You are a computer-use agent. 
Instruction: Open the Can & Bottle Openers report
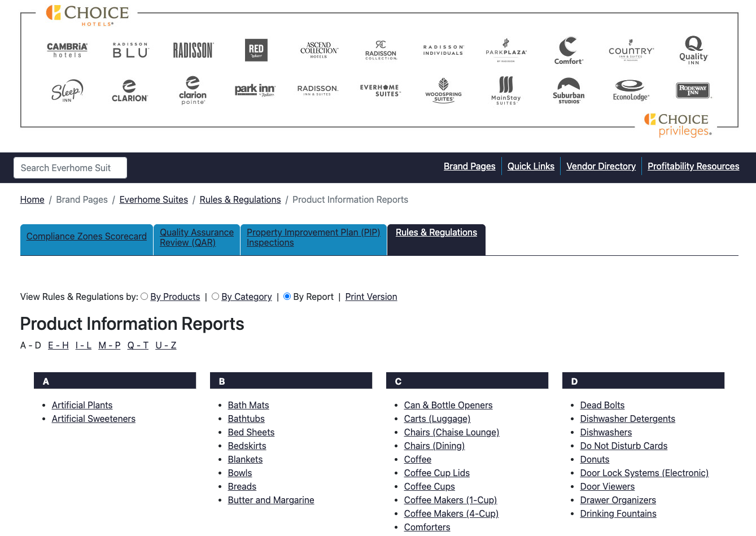point(448,405)
